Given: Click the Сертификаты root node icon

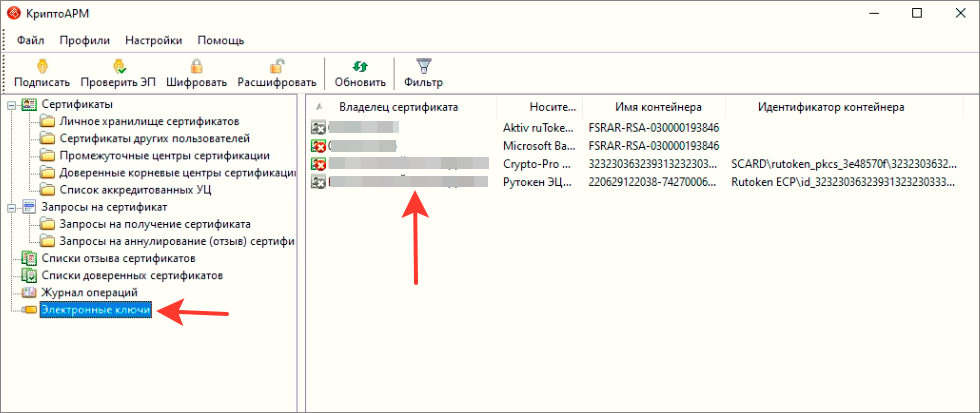Looking at the screenshot, I should (29, 105).
